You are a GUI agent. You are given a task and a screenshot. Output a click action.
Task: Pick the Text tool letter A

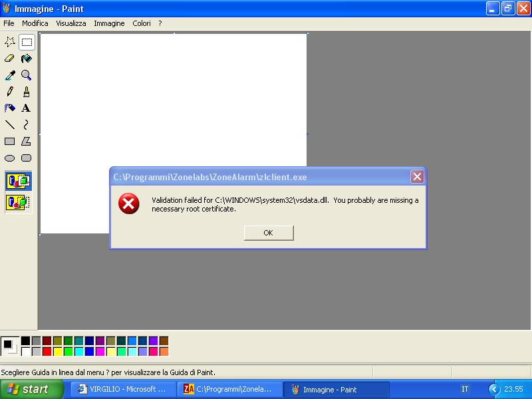(27, 108)
